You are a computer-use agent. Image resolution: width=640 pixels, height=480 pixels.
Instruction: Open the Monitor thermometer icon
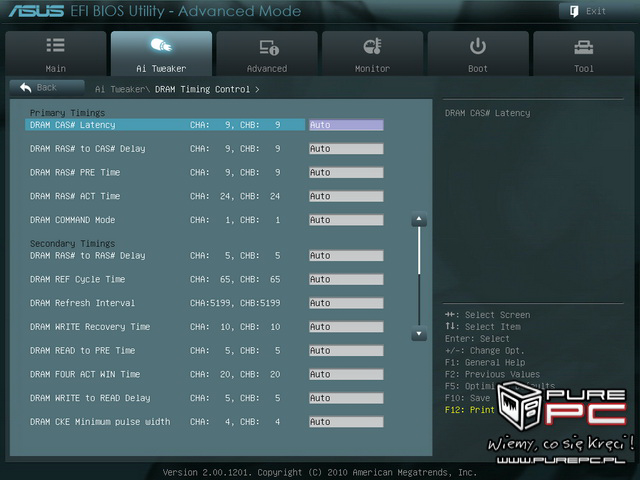[x=373, y=46]
